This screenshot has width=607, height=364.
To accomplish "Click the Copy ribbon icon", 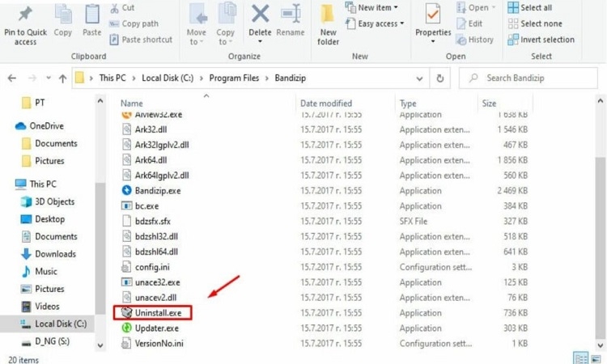I will pyautogui.click(x=63, y=15).
